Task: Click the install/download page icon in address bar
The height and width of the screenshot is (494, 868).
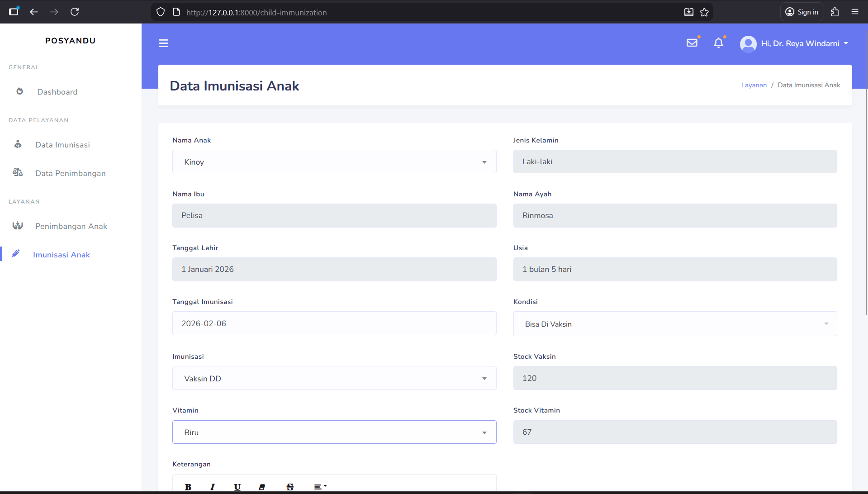Action: point(688,12)
